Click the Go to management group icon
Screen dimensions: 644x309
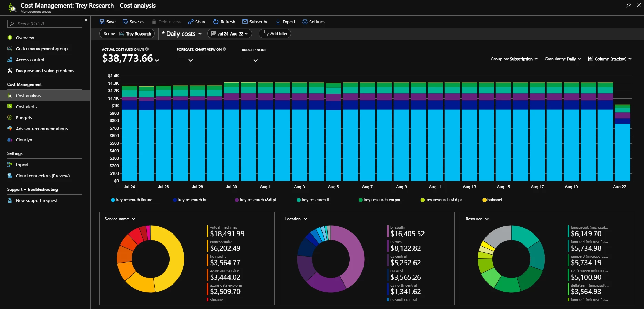point(10,49)
